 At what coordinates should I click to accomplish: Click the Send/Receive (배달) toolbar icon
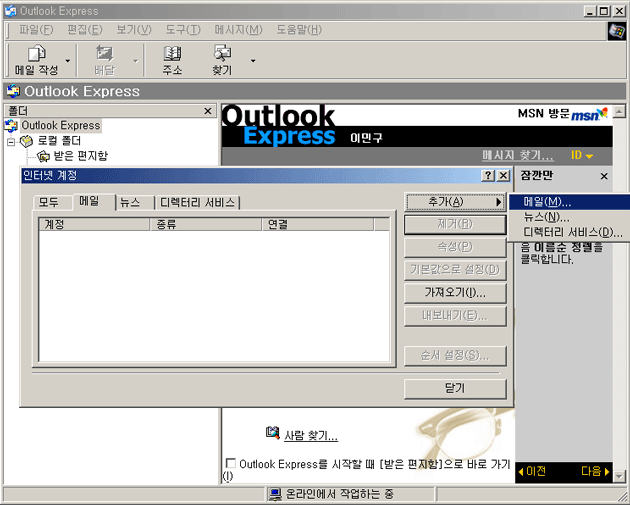(104, 53)
